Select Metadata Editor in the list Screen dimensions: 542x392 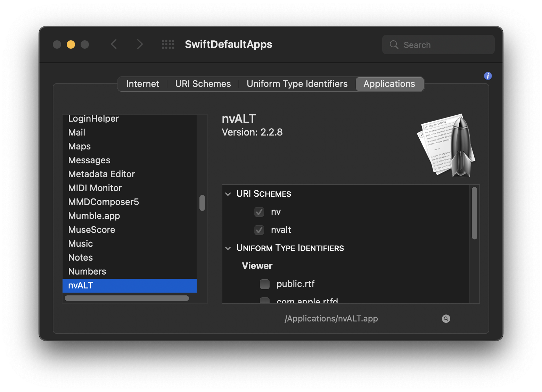click(x=101, y=174)
